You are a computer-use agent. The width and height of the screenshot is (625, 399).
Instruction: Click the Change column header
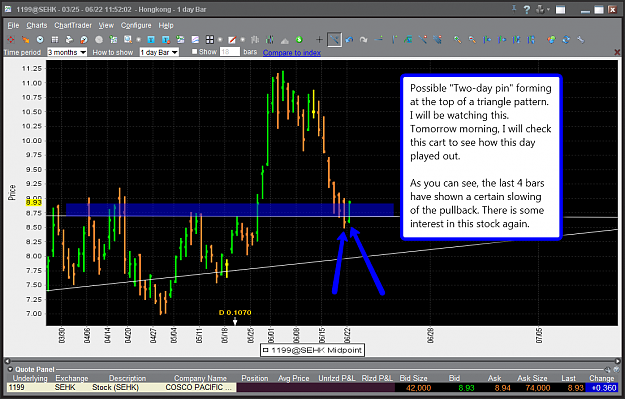[601, 378]
